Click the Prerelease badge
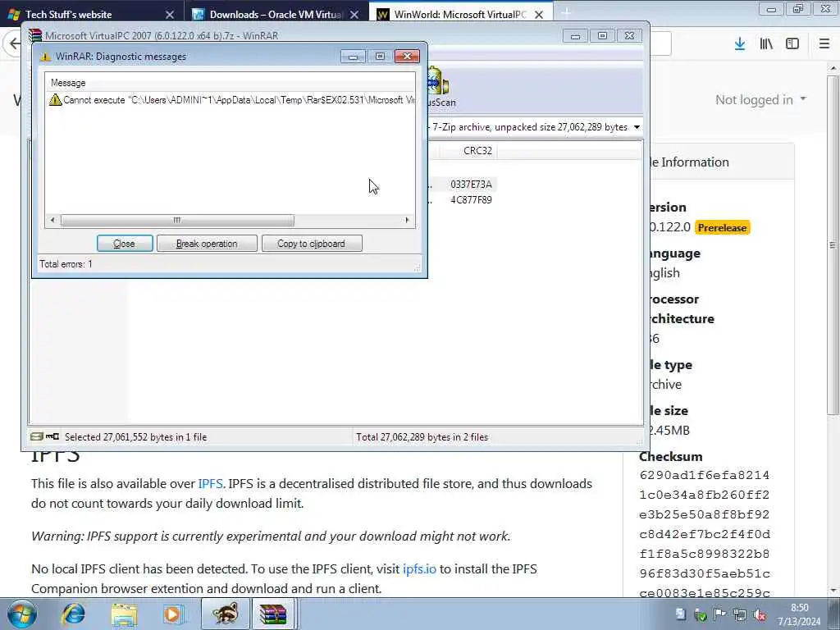The image size is (840, 630). 722,228
